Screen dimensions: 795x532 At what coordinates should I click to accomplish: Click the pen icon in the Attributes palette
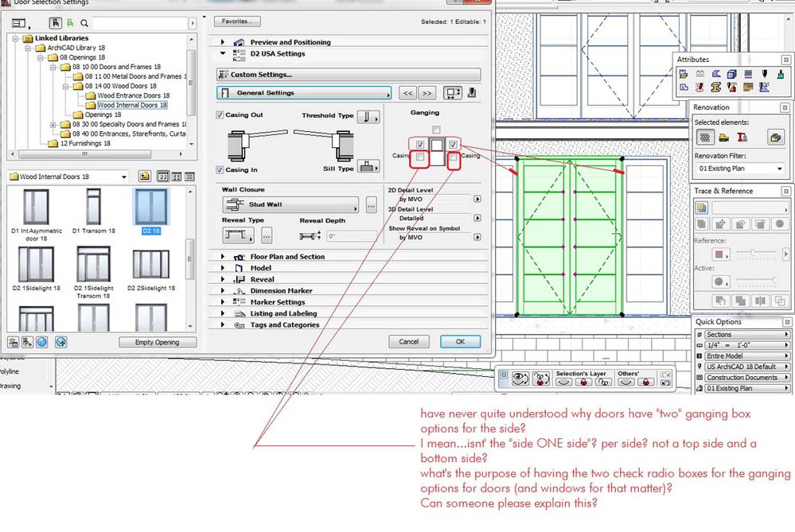[x=764, y=75]
